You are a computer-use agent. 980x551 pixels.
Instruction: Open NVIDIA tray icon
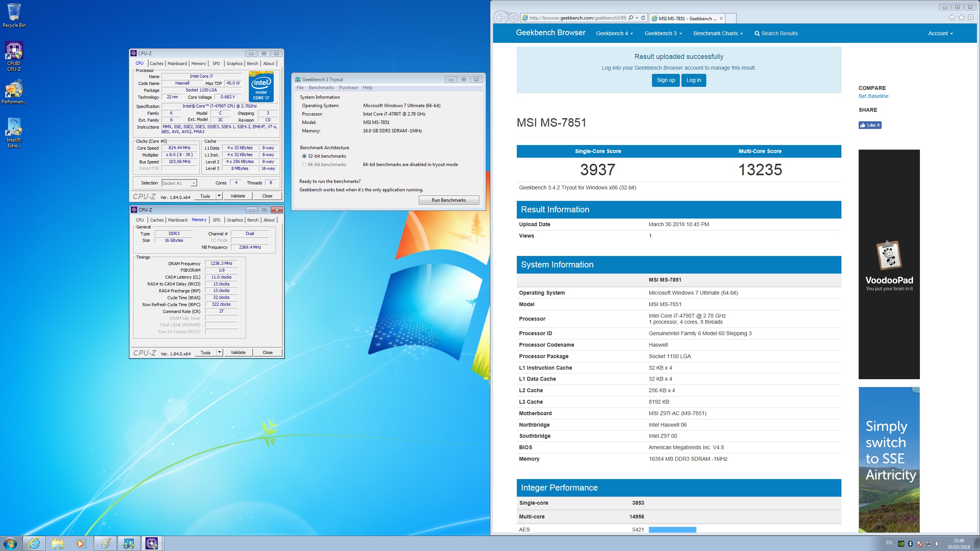[901, 544]
